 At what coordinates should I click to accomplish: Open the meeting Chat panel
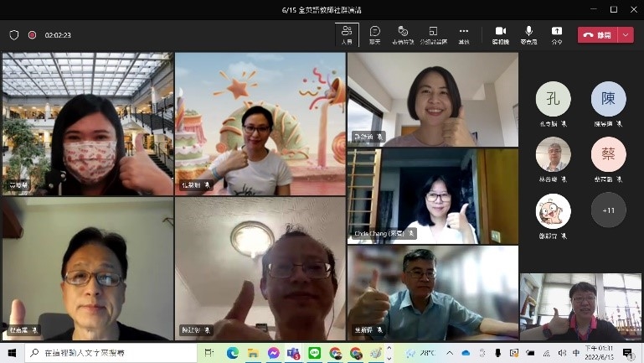coord(375,34)
